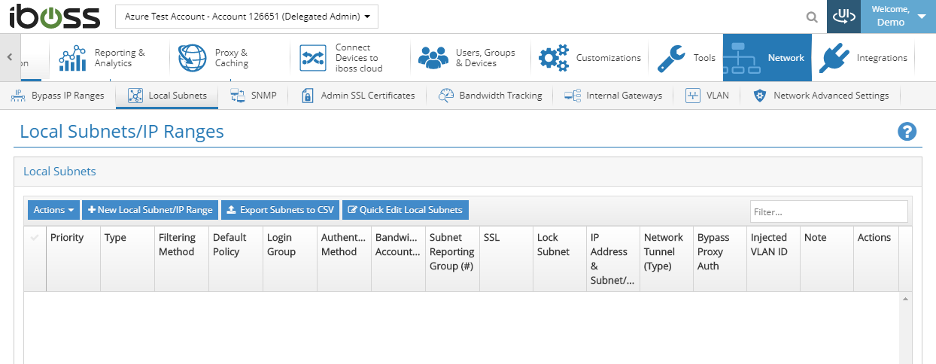Open the Actions dropdown button
This screenshot has height=364, width=936.
point(54,210)
